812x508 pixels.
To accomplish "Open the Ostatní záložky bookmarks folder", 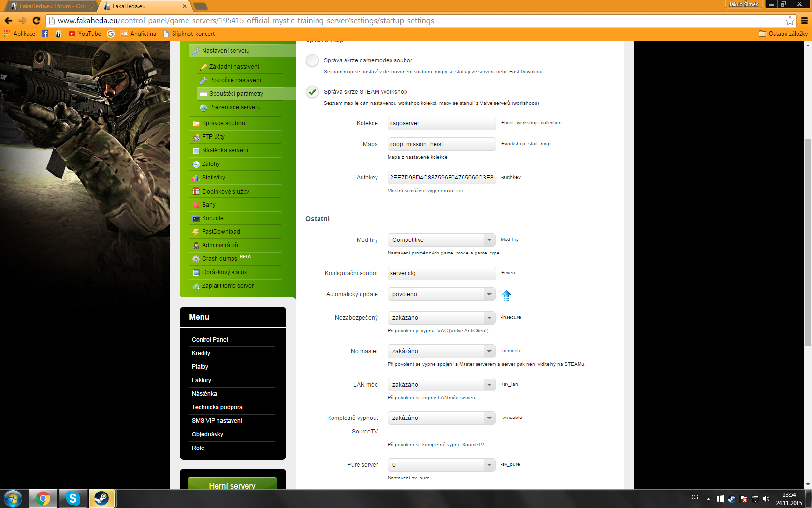I will pyautogui.click(x=783, y=34).
